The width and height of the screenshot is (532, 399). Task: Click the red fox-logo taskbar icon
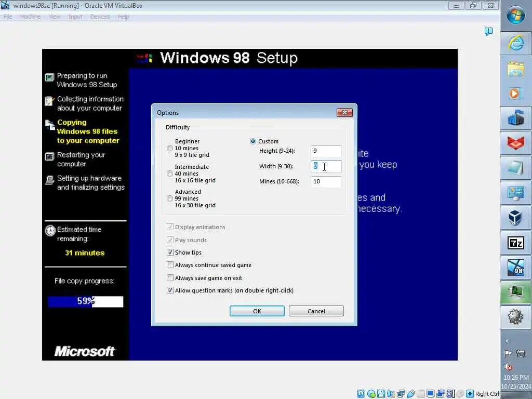coord(516,143)
